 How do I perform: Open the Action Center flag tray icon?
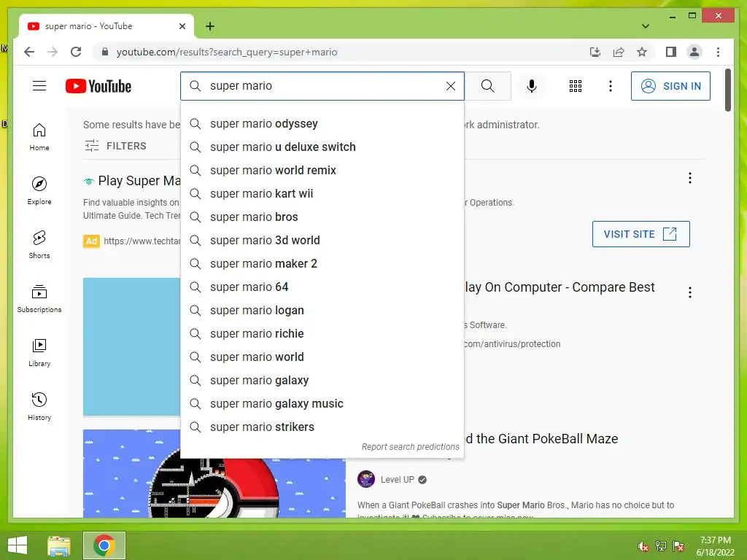[x=678, y=546]
